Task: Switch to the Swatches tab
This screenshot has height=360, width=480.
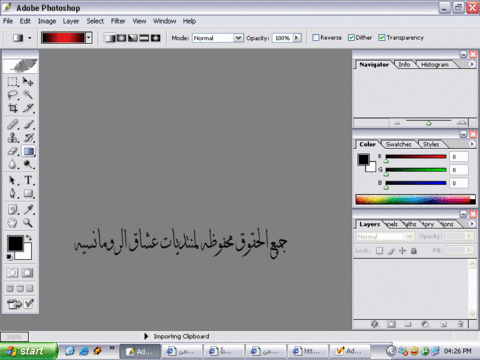Action: (x=398, y=144)
